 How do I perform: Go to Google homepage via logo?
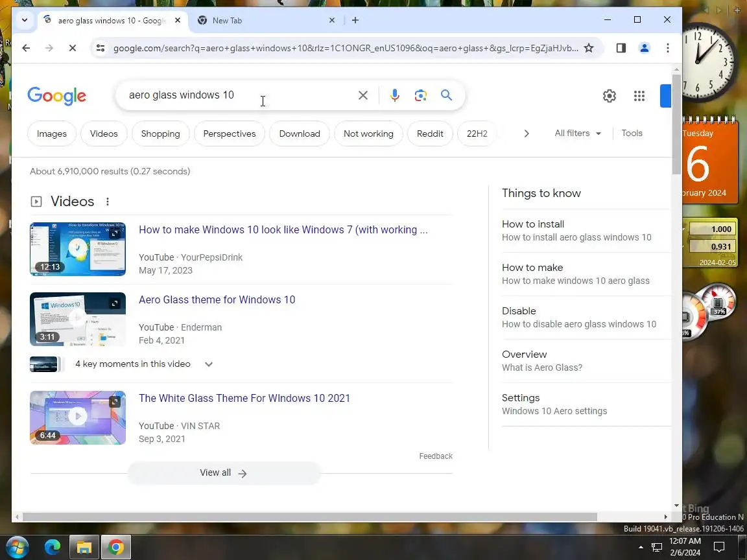56,96
